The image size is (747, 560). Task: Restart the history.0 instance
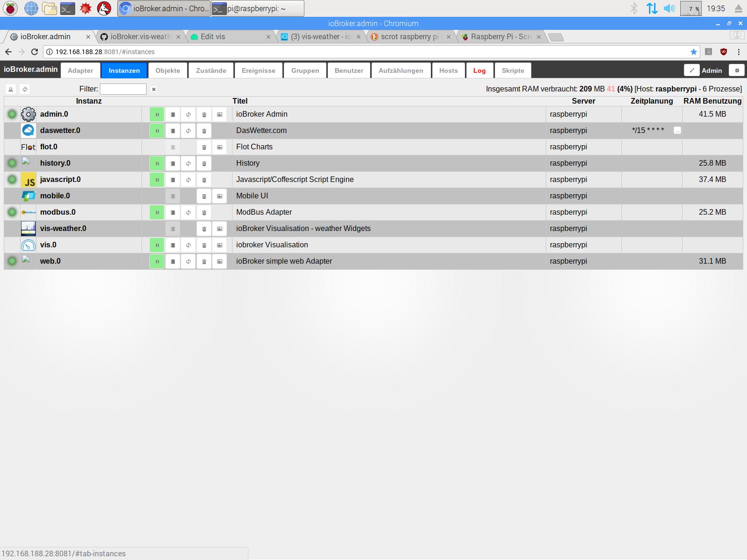tap(188, 163)
